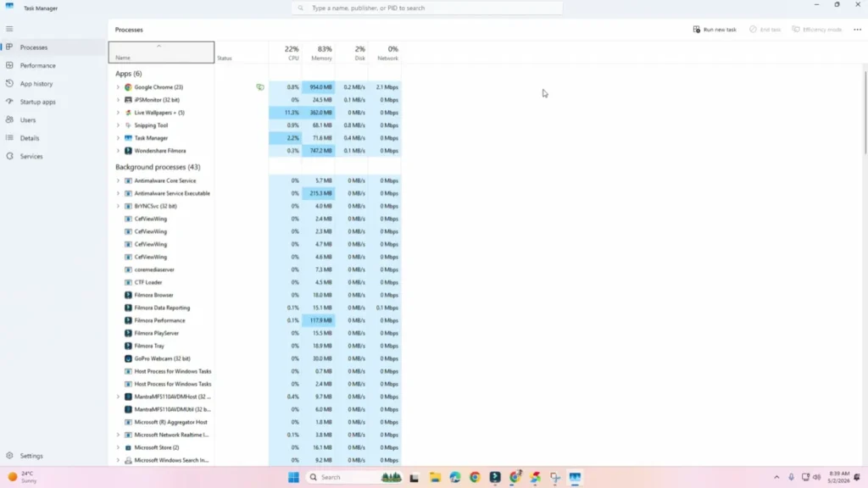Click the GoPro Webcam process icon
This screenshot has width=868, height=488.
coord(128,358)
